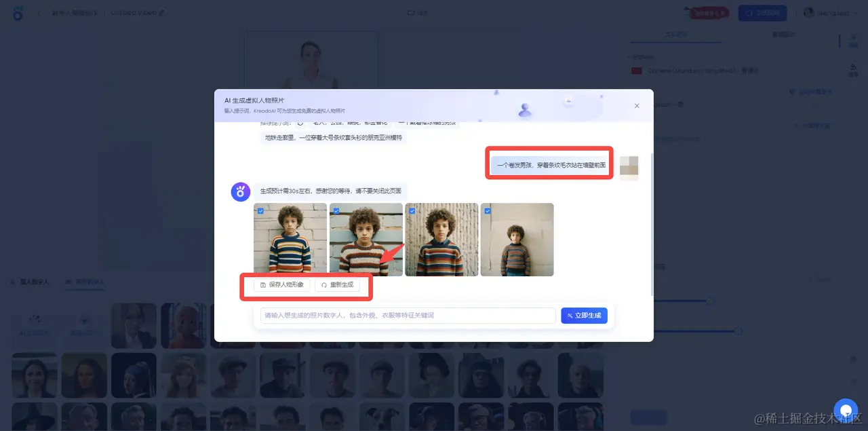Click 重新生成 to regenerate the photos
This screenshot has width=868, height=431.
coord(337,285)
